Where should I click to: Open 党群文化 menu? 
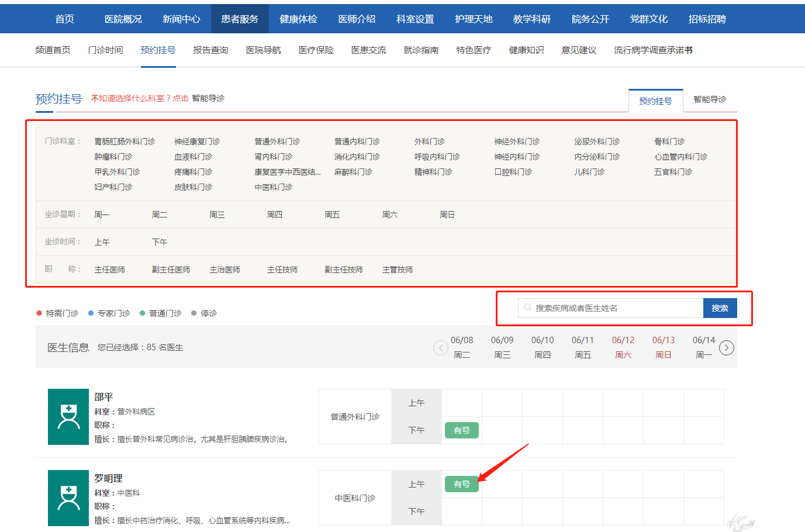point(649,19)
